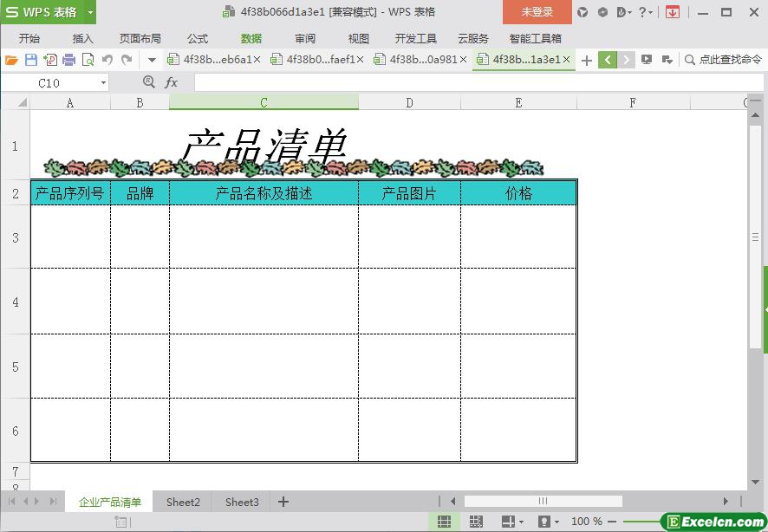Click the print icon

(x=68, y=60)
